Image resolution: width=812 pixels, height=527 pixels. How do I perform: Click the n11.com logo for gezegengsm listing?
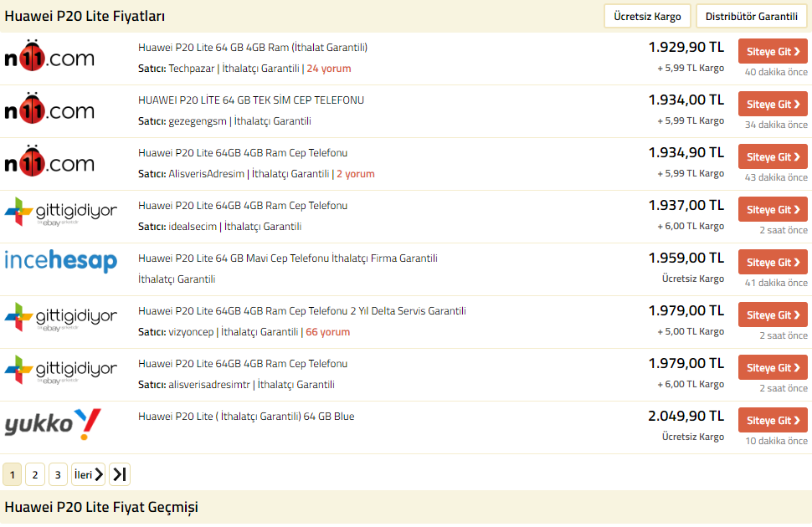[49, 110]
